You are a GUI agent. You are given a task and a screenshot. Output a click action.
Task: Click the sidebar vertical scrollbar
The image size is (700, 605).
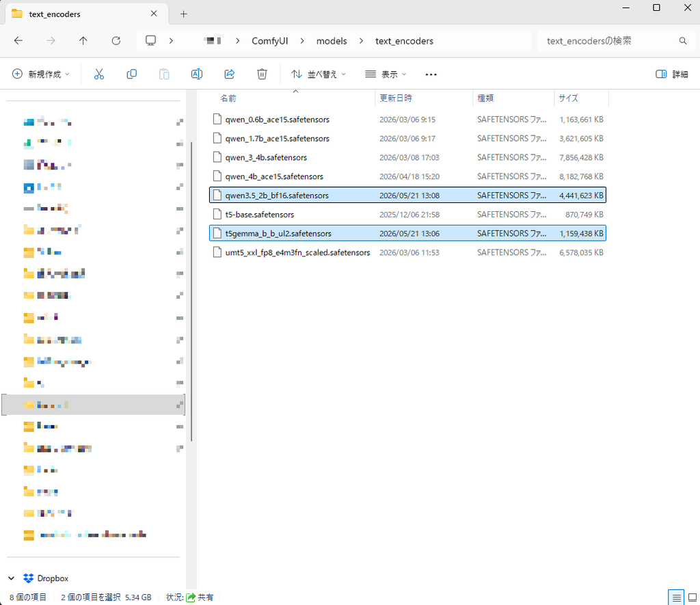191,291
